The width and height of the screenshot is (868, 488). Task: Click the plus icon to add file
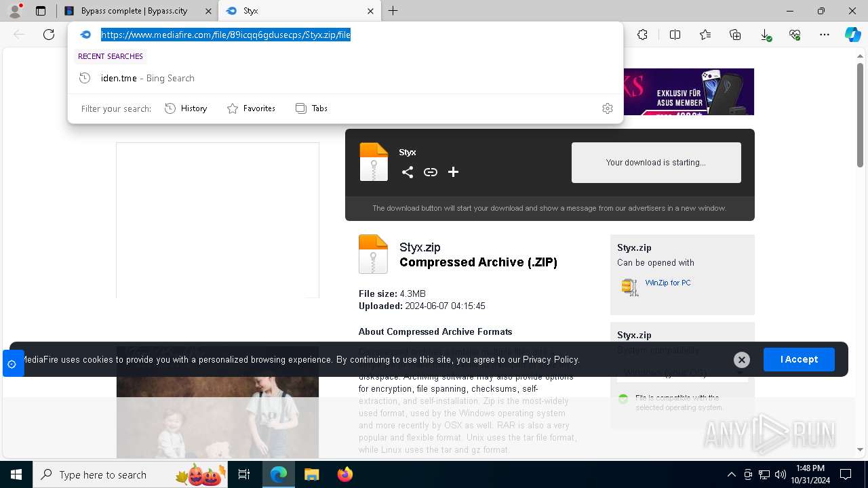(454, 172)
